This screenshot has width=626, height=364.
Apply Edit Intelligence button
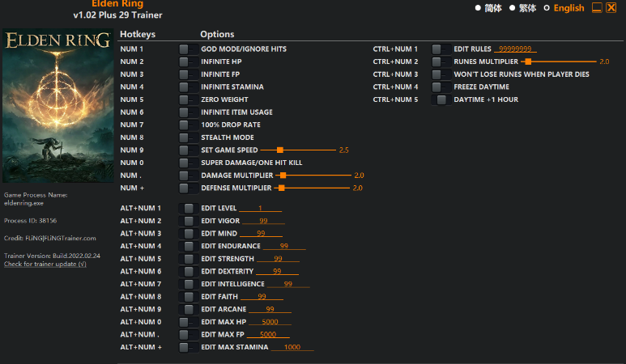pos(189,284)
